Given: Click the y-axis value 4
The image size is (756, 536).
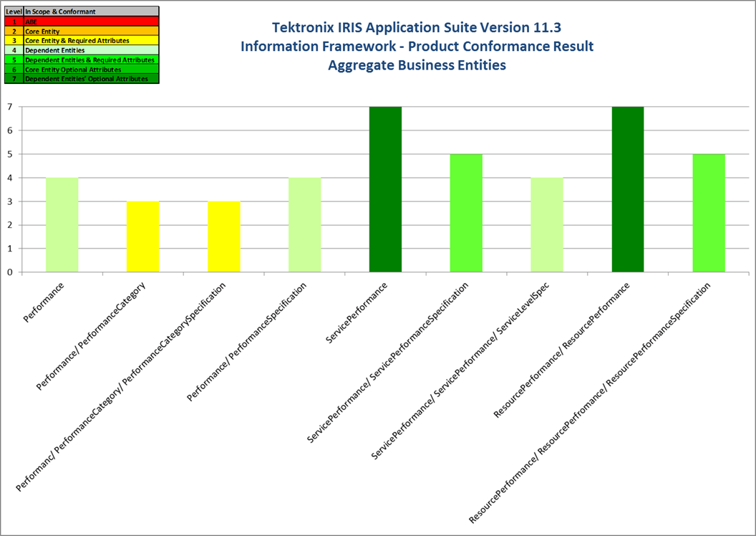Looking at the screenshot, I should pyautogui.click(x=9, y=178).
